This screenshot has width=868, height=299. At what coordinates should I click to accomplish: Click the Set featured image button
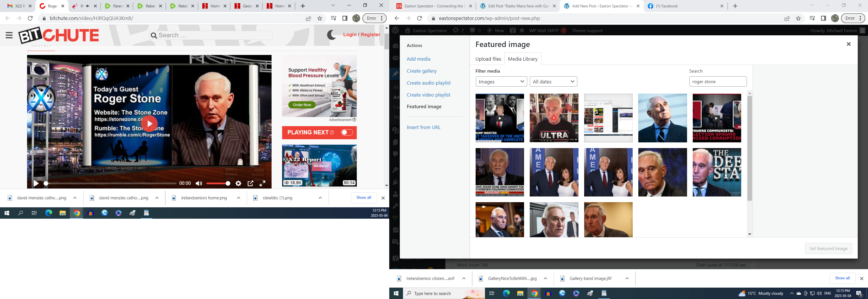[828, 249]
